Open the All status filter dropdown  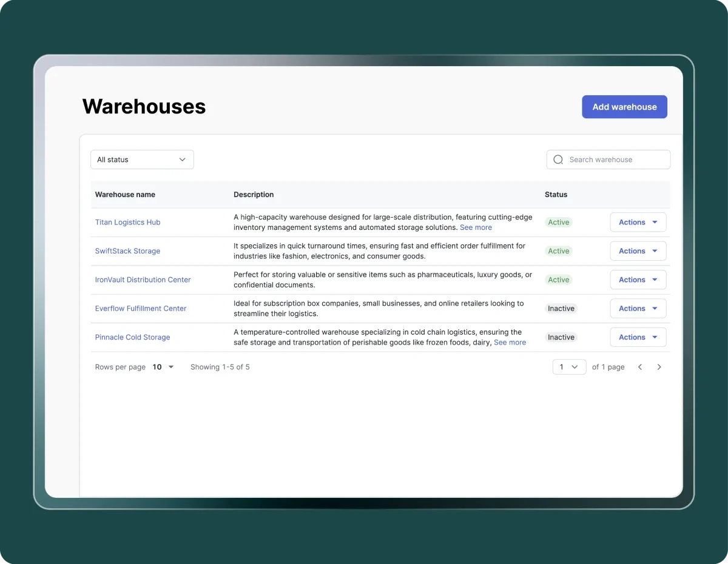click(x=142, y=159)
